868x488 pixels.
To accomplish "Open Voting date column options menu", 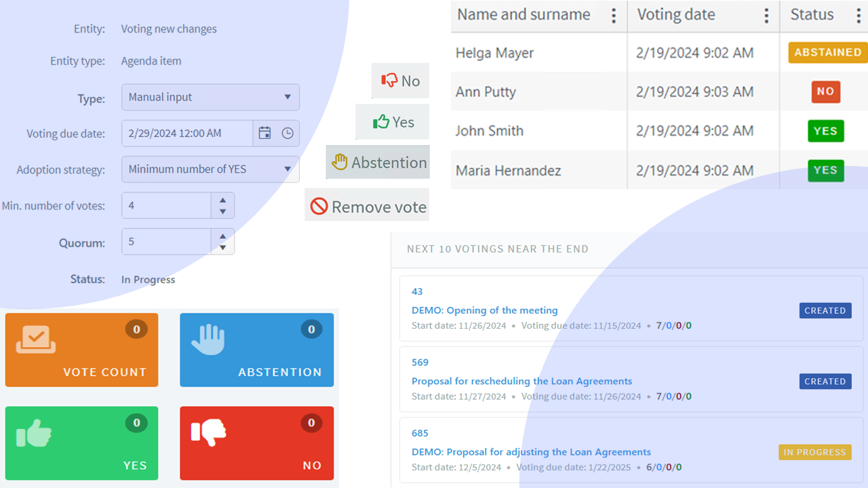I will 766,16.
